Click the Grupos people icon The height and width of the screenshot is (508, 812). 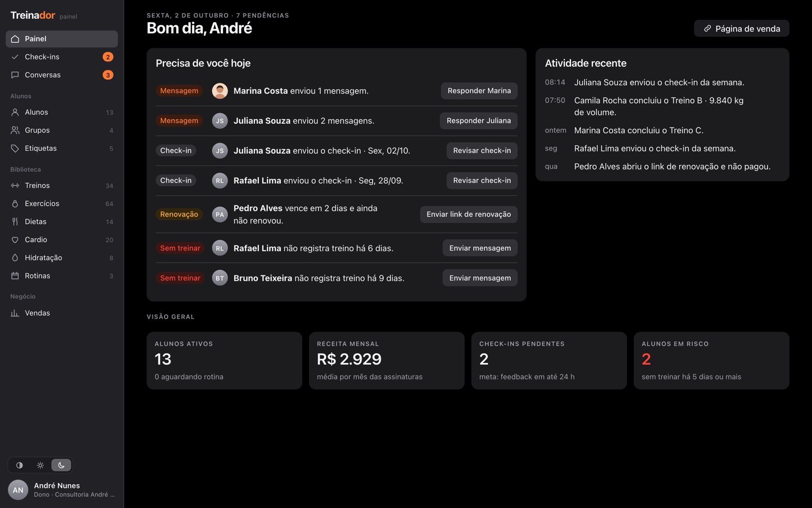point(15,130)
